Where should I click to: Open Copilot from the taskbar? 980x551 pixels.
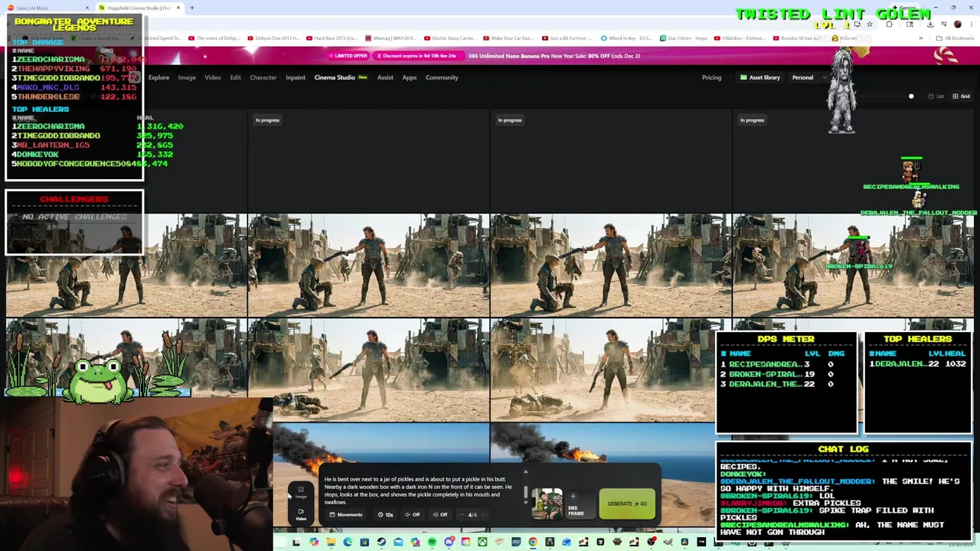(x=314, y=543)
